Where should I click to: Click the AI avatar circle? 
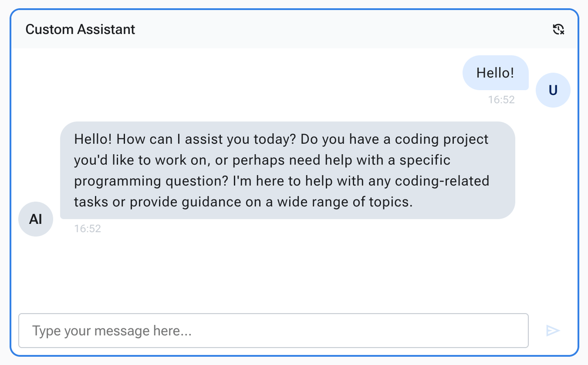(x=36, y=219)
